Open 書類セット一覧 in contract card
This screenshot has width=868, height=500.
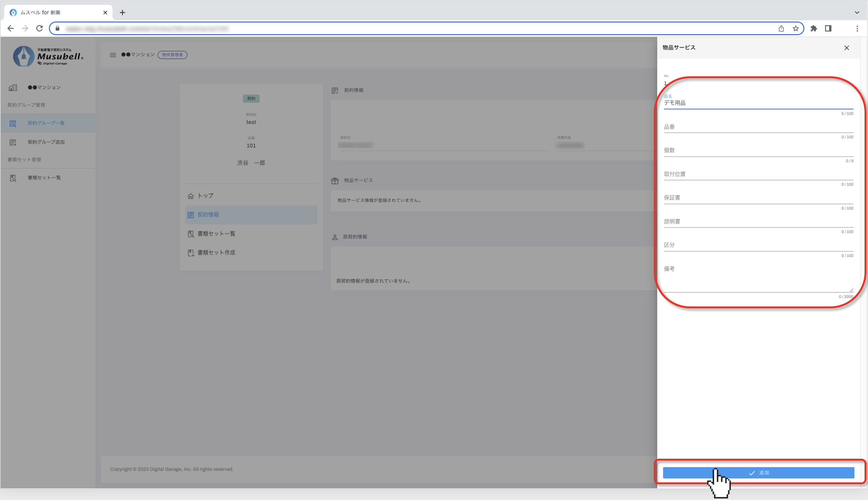(x=216, y=234)
